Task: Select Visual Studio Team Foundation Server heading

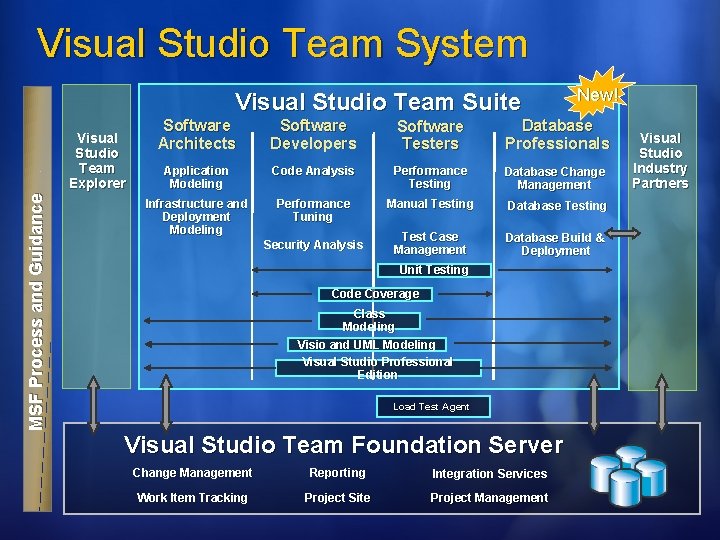Action: [x=343, y=444]
